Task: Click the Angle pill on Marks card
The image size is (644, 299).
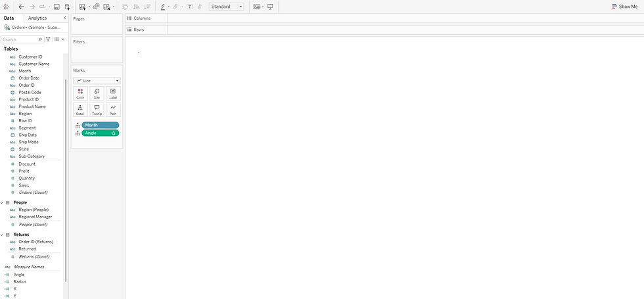Action: point(100,133)
